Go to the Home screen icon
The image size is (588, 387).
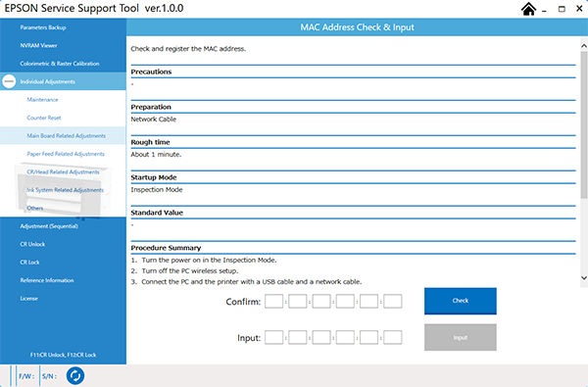pos(528,9)
